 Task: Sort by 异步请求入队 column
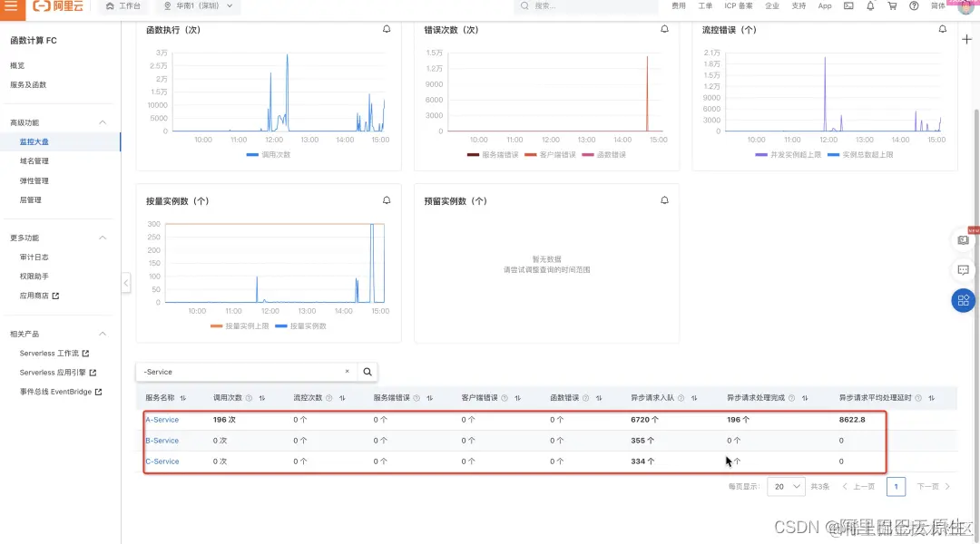tap(694, 398)
